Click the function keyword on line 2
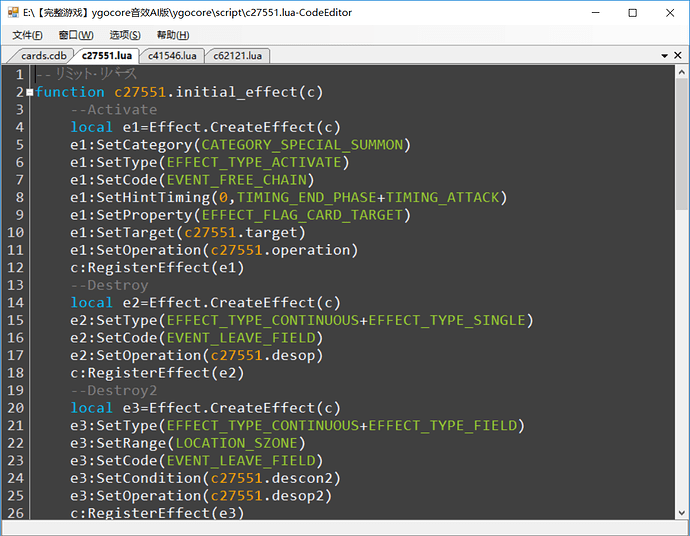 (x=70, y=92)
